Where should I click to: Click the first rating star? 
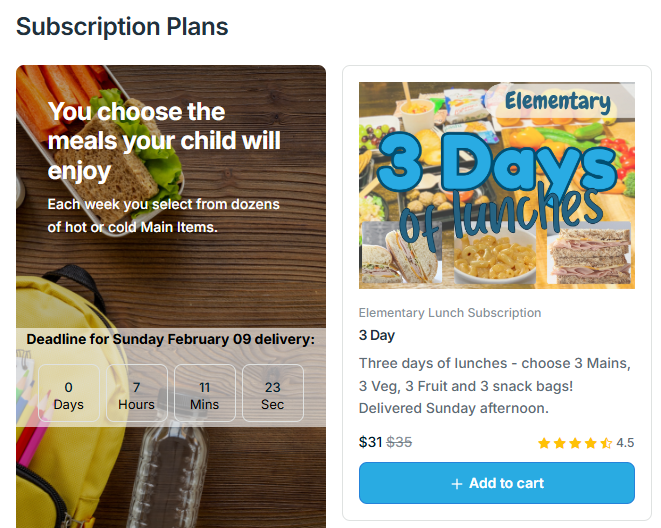544,443
